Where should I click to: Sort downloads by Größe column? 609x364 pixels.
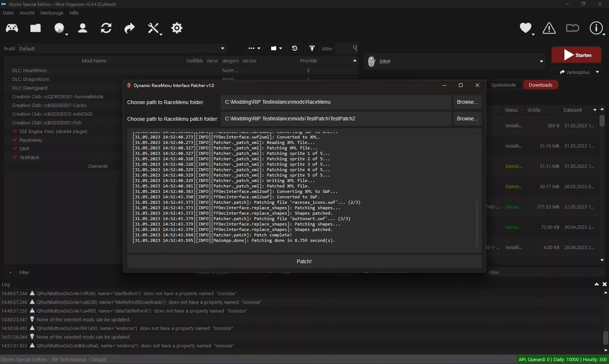point(543,110)
